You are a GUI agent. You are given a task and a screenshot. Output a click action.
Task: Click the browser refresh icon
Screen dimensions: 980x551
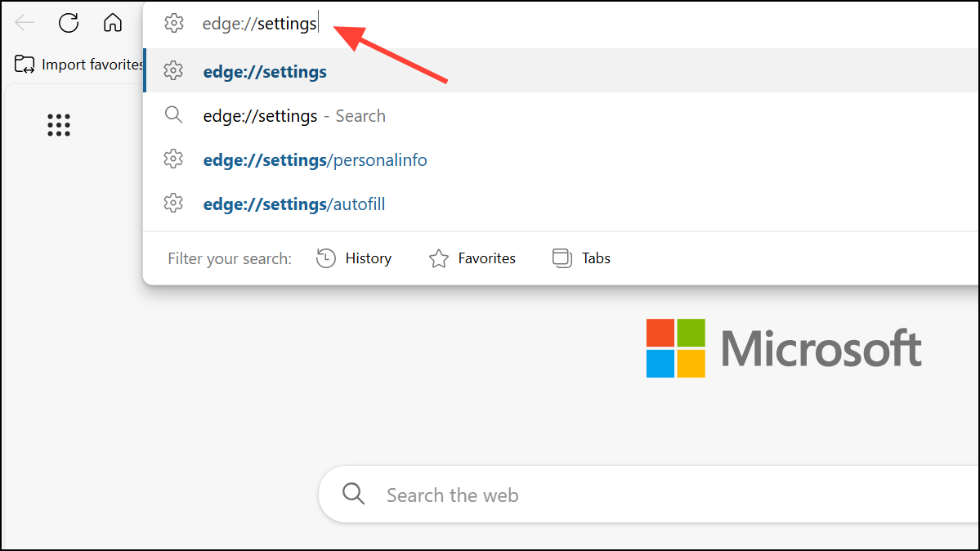click(x=68, y=23)
